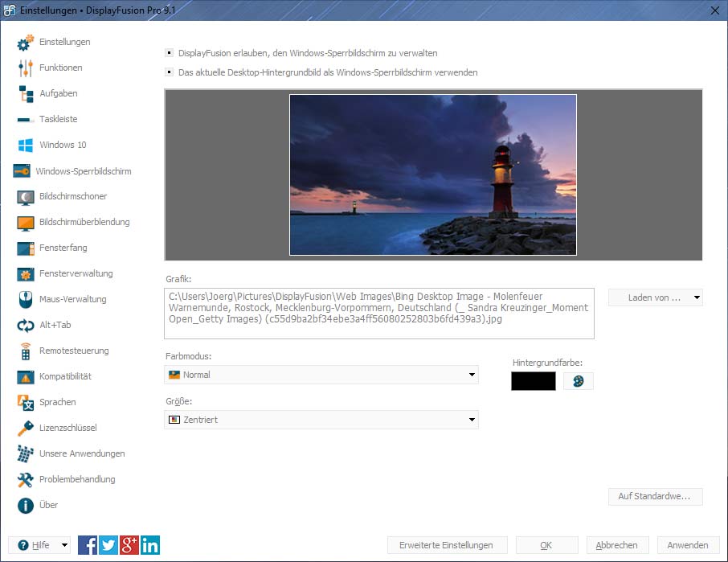
Task: Open the Twitter link icon
Action: pyautogui.click(x=108, y=545)
